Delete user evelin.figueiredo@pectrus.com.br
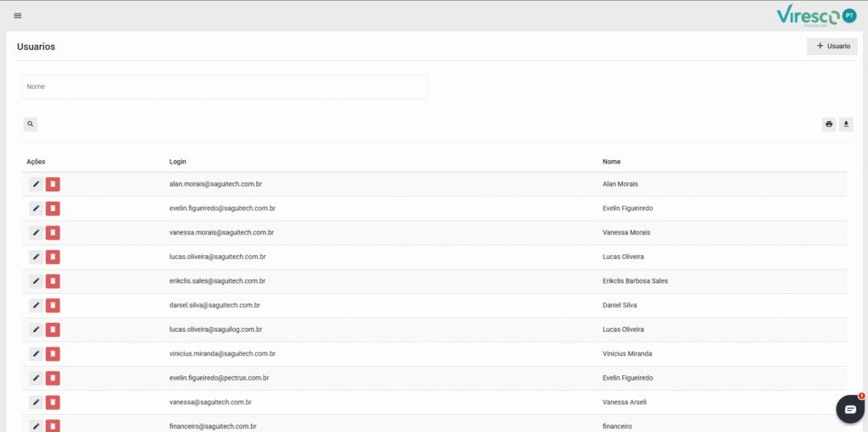Screen dimensions: 868x432 [53, 378]
